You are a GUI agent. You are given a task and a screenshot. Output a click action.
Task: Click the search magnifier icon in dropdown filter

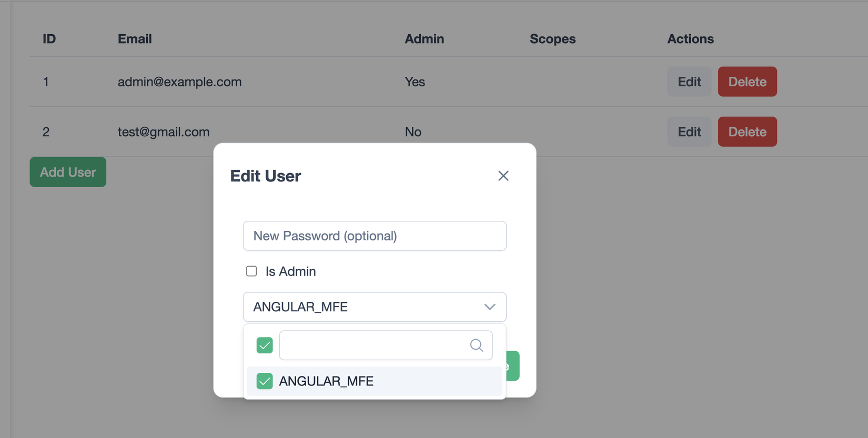click(476, 345)
